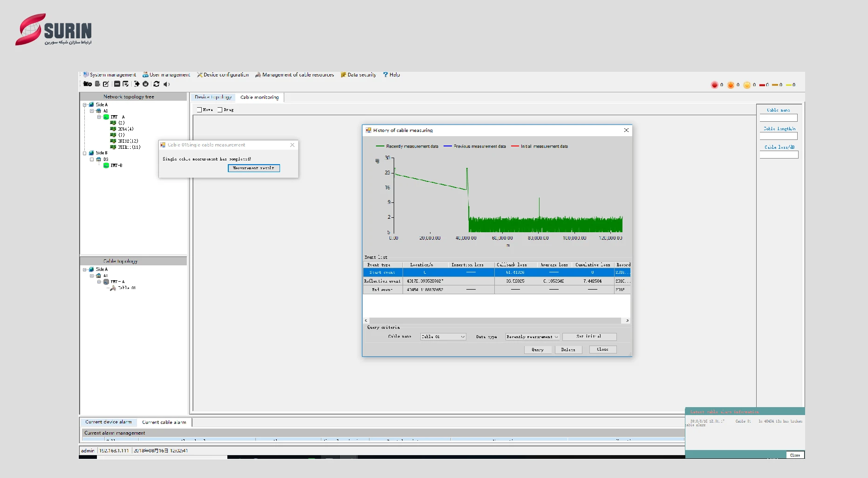
Task: Click the speaker sound toolbar icon
Action: point(166,84)
